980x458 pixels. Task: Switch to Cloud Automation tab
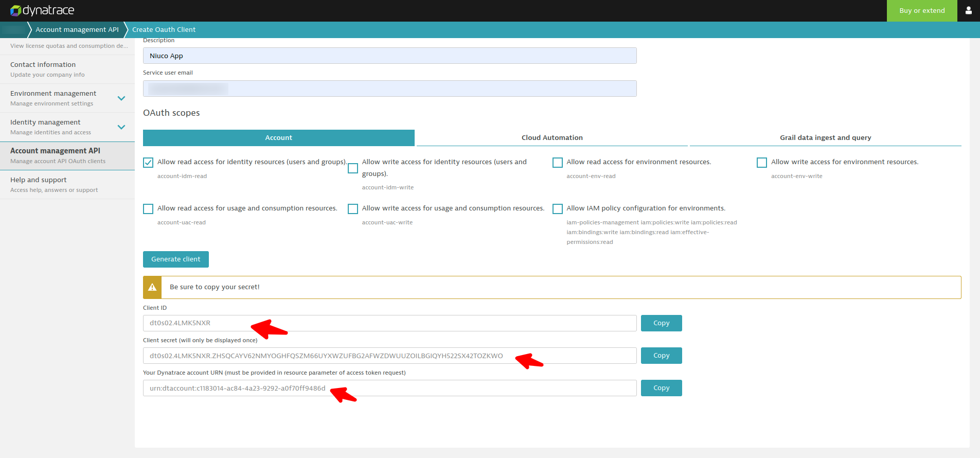[x=552, y=138]
